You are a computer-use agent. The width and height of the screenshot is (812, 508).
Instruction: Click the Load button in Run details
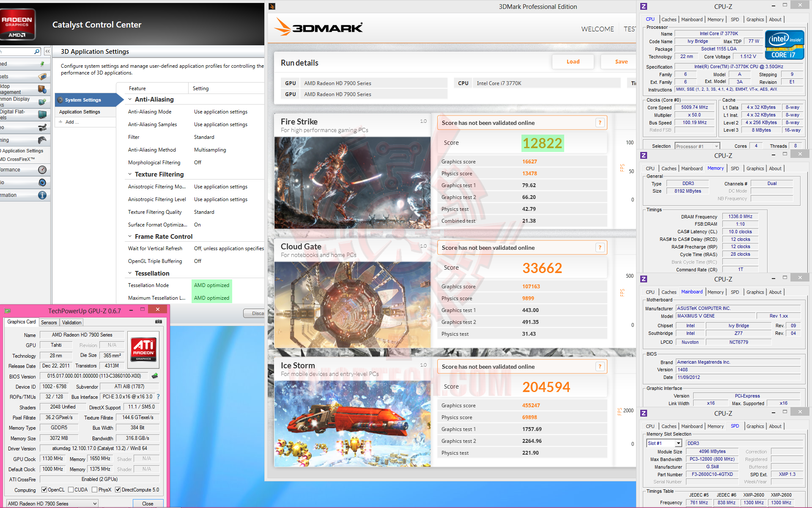click(573, 62)
